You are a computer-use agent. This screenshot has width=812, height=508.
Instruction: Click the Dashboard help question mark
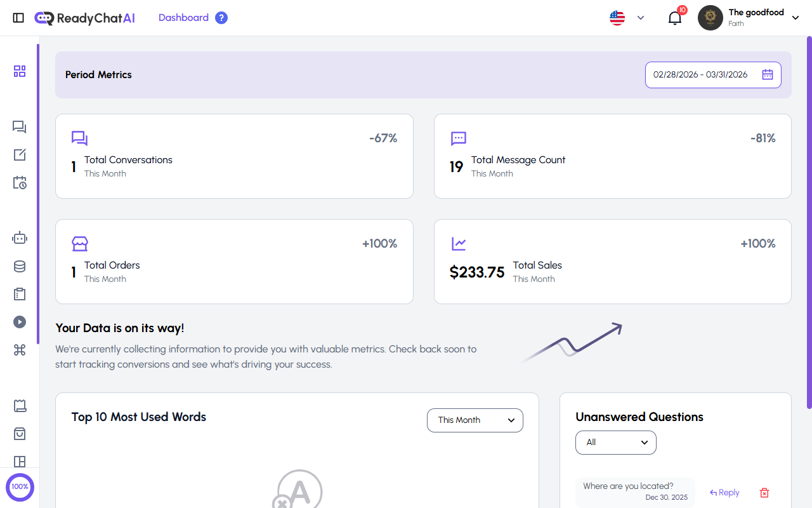[x=221, y=17]
